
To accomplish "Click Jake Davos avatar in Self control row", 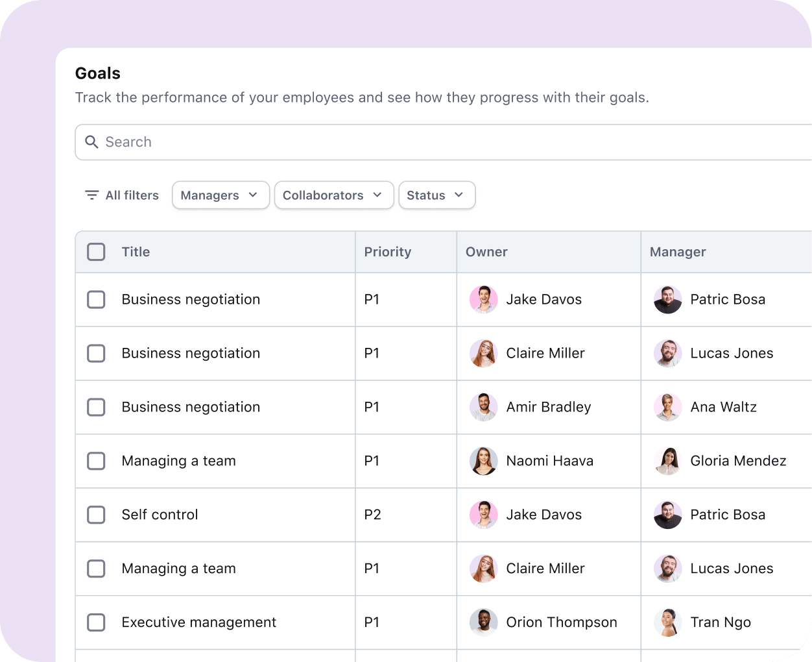I will coord(484,515).
